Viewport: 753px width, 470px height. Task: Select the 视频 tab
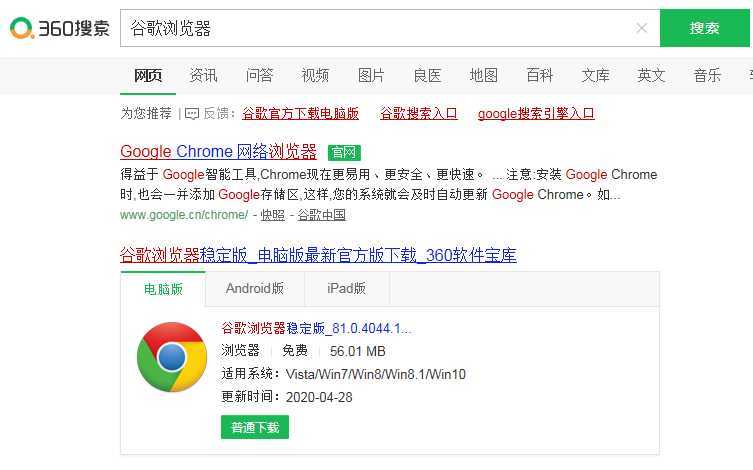click(x=315, y=75)
